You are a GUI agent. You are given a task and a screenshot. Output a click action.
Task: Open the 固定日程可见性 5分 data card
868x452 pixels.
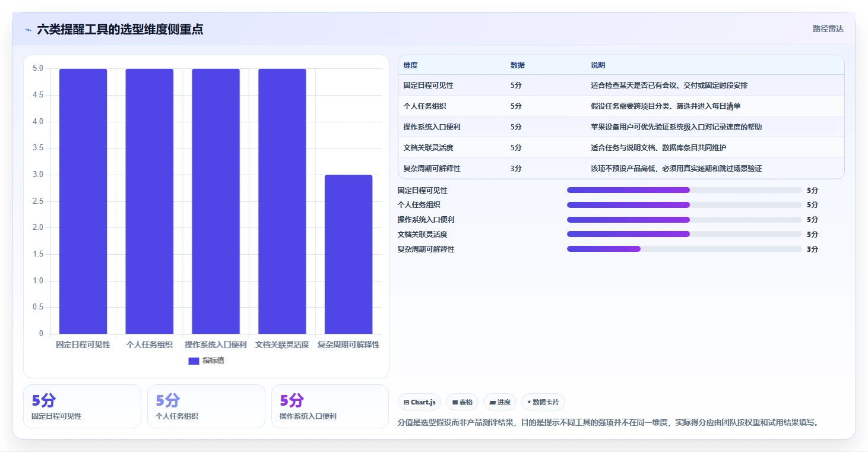[x=82, y=406]
